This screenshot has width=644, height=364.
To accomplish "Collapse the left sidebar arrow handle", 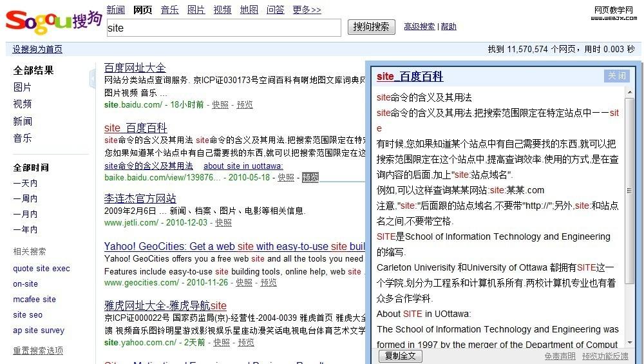I will (92, 79).
